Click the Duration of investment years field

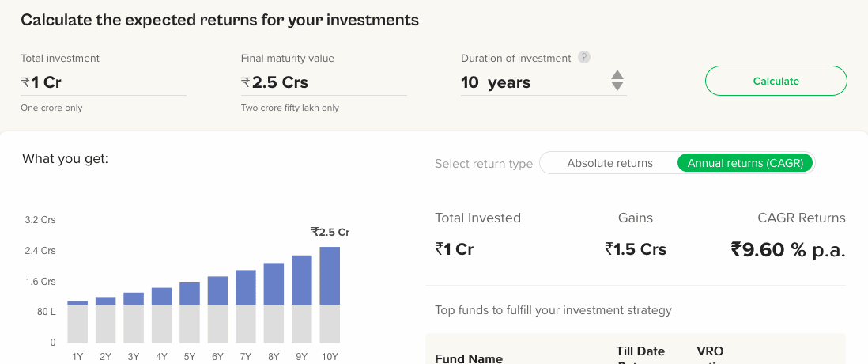point(534,82)
